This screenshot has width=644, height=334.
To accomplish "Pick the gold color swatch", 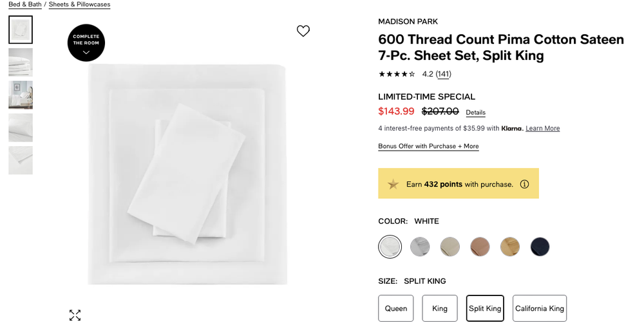I will tap(510, 246).
